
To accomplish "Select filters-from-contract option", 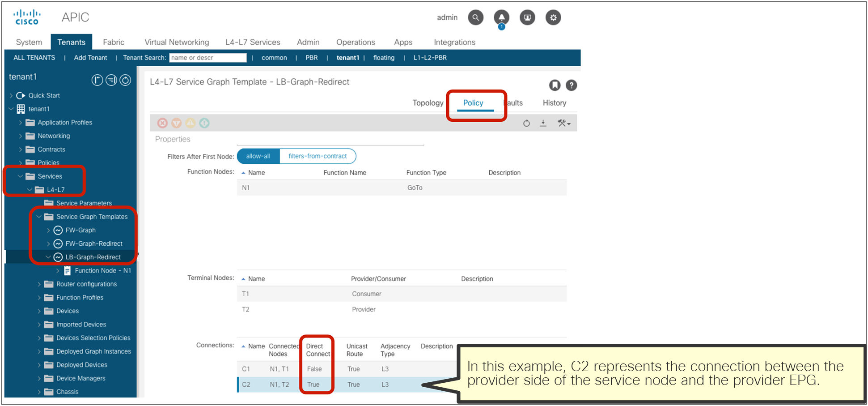I will (x=318, y=156).
